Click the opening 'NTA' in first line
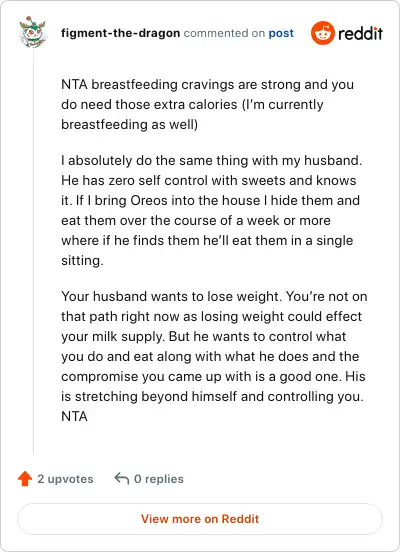The width and height of the screenshot is (400, 552). 74,84
